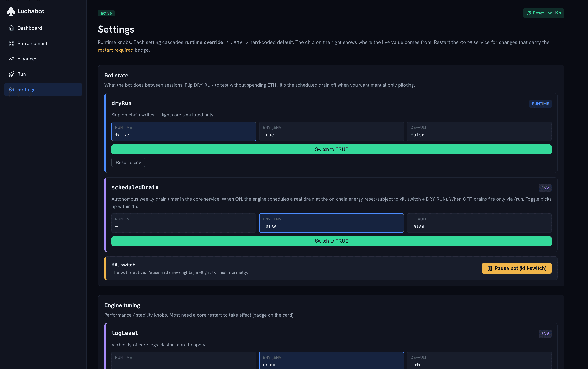Click the Kill-switch card title
This screenshot has width=588, height=369.
coord(123,265)
